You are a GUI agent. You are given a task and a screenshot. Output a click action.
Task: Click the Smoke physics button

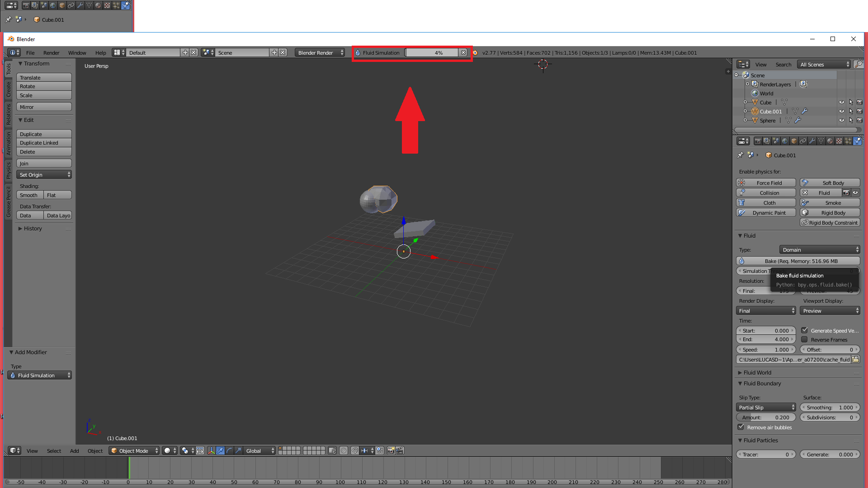[x=830, y=203]
